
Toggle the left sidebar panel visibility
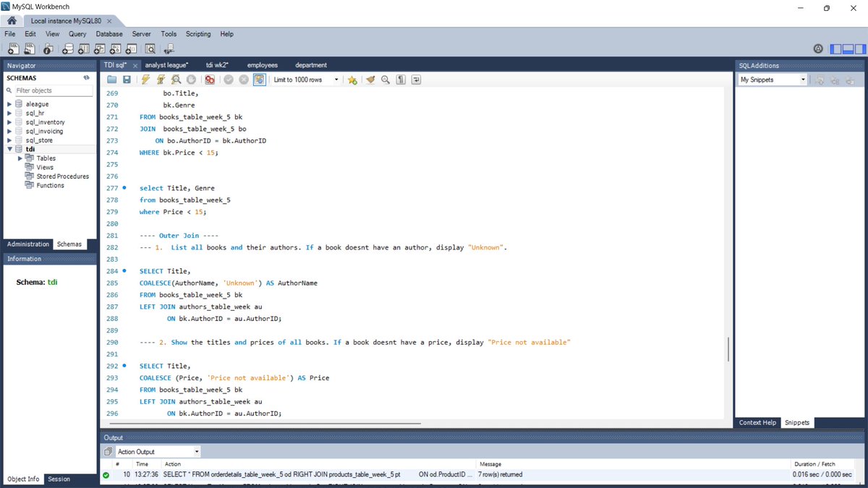(x=835, y=49)
